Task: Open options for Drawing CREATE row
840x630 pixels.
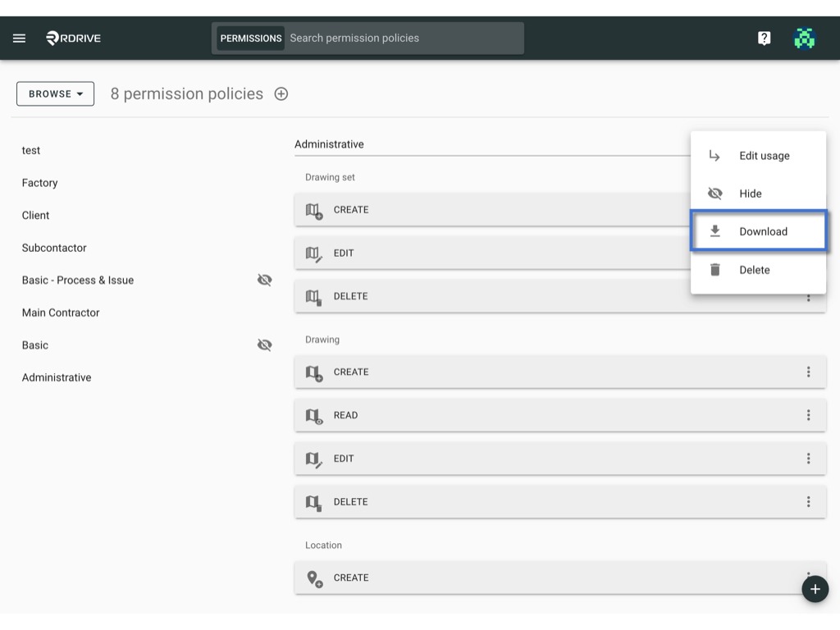Action: [808, 372]
